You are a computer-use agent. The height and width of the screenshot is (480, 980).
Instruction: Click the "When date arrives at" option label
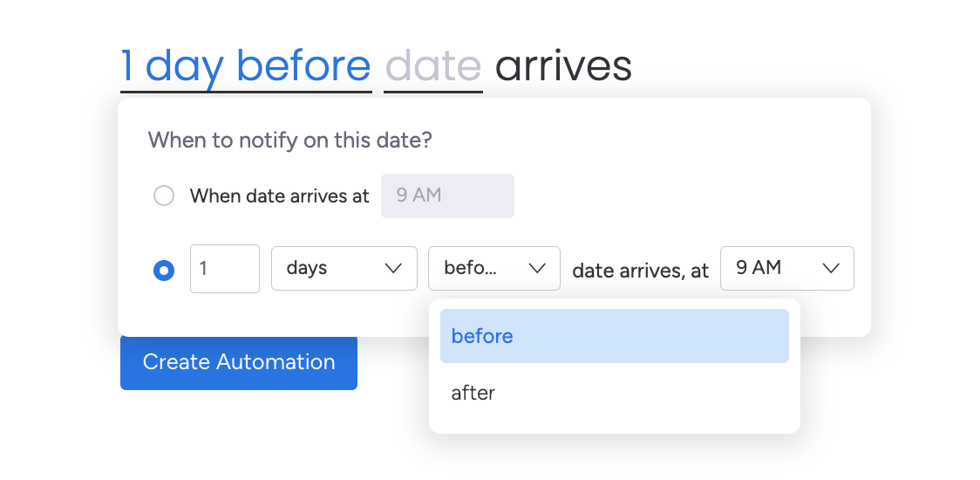pyautogui.click(x=279, y=195)
